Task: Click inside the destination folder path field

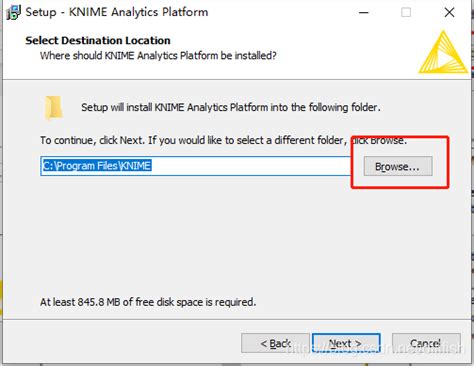Action: click(x=196, y=166)
